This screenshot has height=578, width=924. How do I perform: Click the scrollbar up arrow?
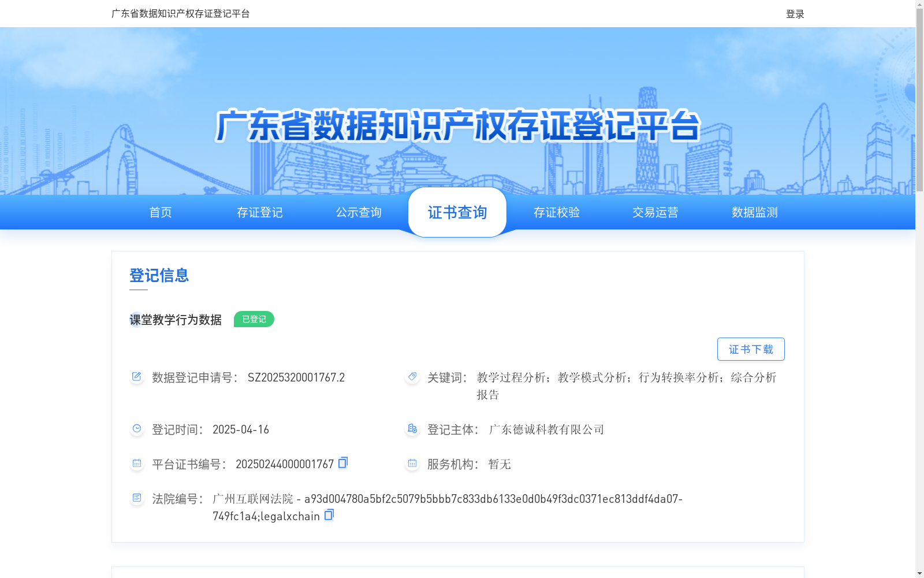click(x=919, y=4)
